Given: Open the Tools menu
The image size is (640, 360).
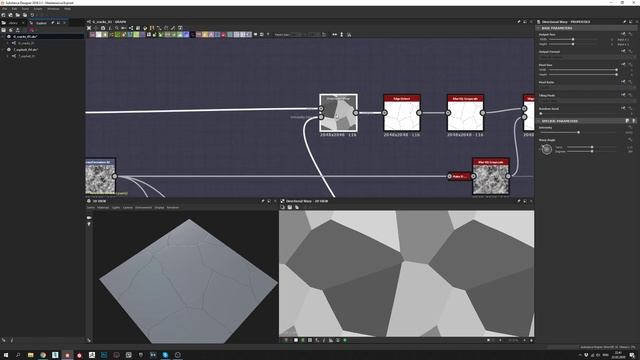Looking at the screenshot, I should click(x=25, y=9).
